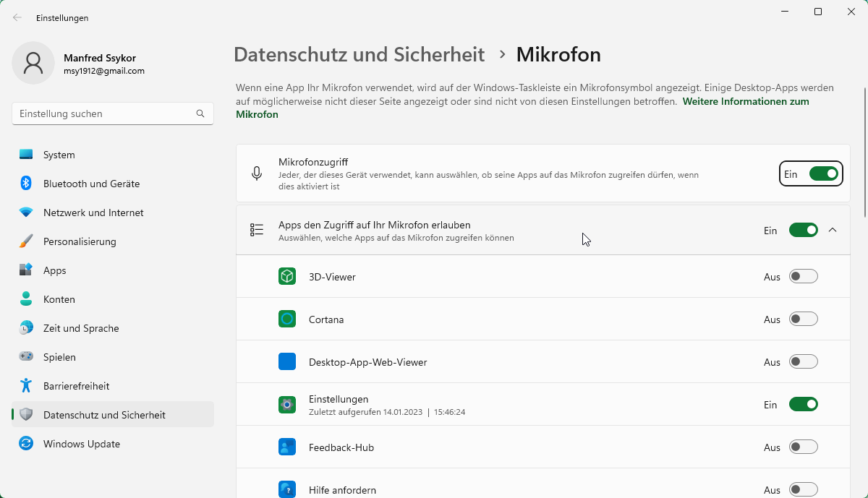Click the Cortana app icon
Screen dimensions: 868x498
click(287, 319)
